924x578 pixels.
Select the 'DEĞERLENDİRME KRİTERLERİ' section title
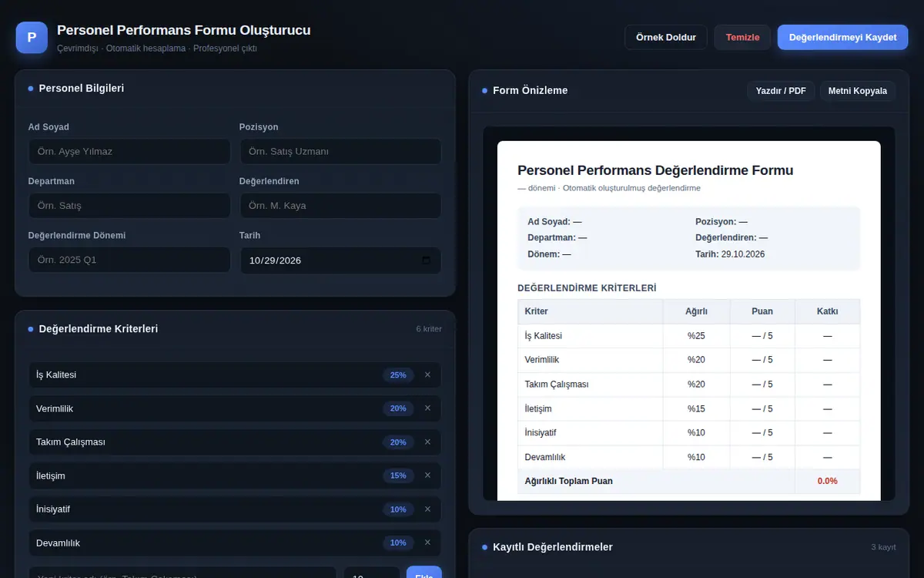click(x=587, y=288)
